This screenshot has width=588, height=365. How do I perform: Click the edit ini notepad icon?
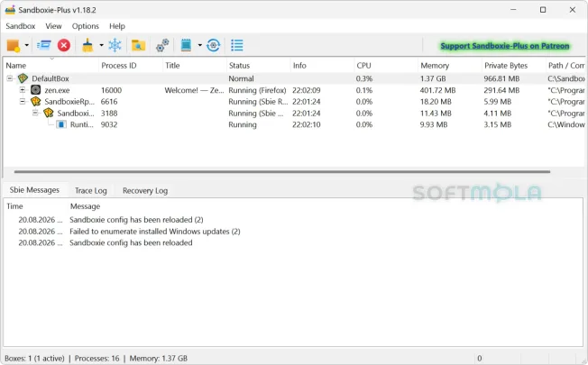point(186,45)
